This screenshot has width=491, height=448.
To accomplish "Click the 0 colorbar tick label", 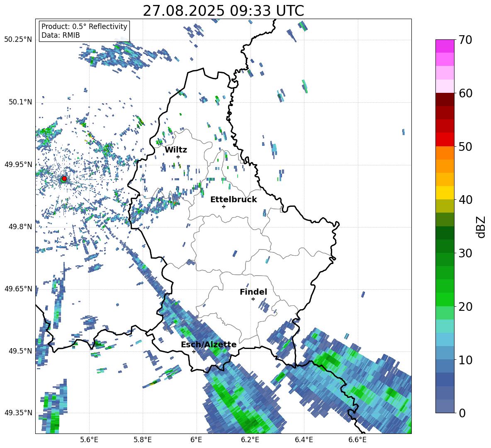I will 462,413.
